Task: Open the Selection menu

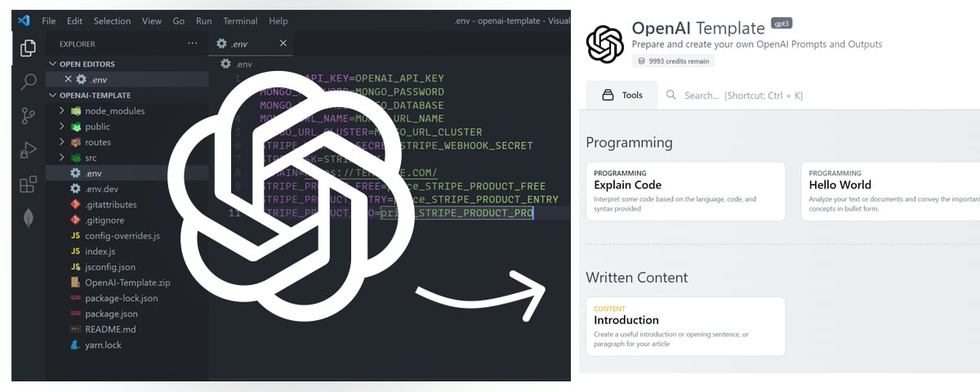Action: [112, 20]
